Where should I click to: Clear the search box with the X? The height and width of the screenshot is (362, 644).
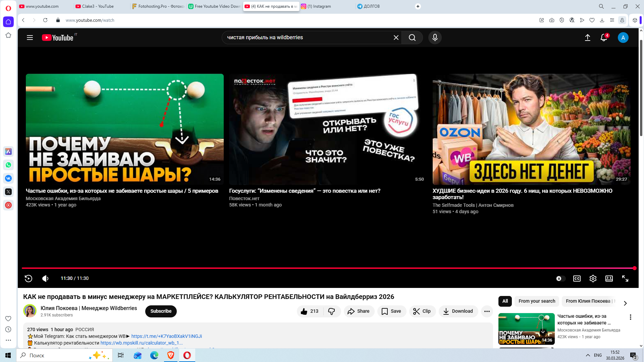(396, 38)
